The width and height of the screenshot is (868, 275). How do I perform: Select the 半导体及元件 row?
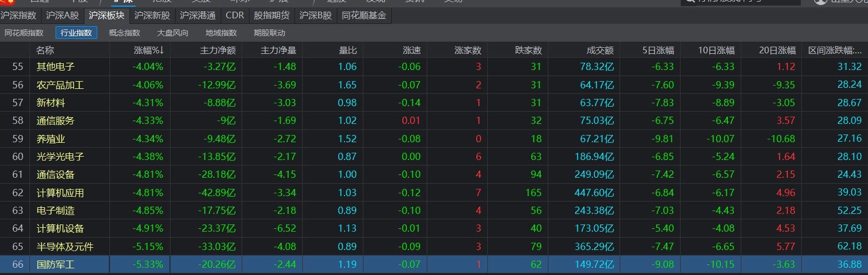pos(64,247)
